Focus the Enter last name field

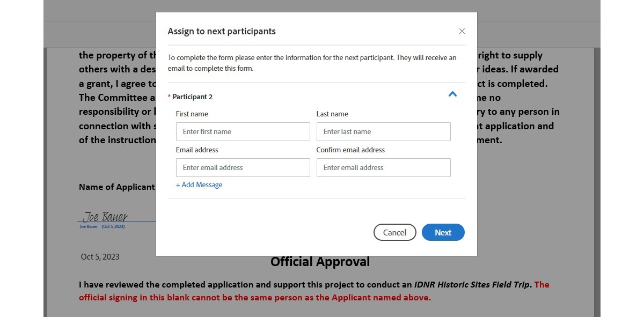(x=384, y=131)
